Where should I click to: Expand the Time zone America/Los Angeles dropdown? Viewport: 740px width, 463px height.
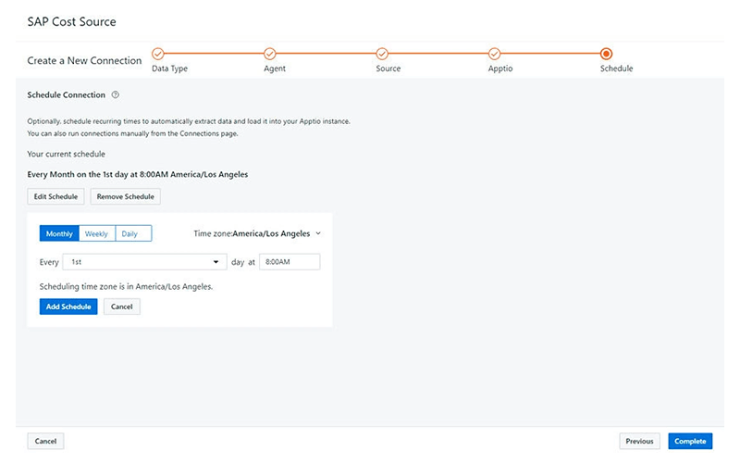click(x=257, y=234)
